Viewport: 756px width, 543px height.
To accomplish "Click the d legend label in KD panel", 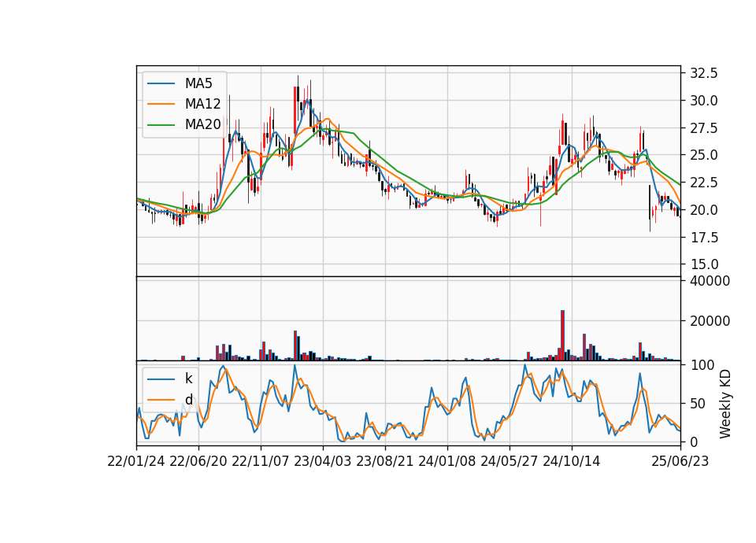I will (188, 400).
